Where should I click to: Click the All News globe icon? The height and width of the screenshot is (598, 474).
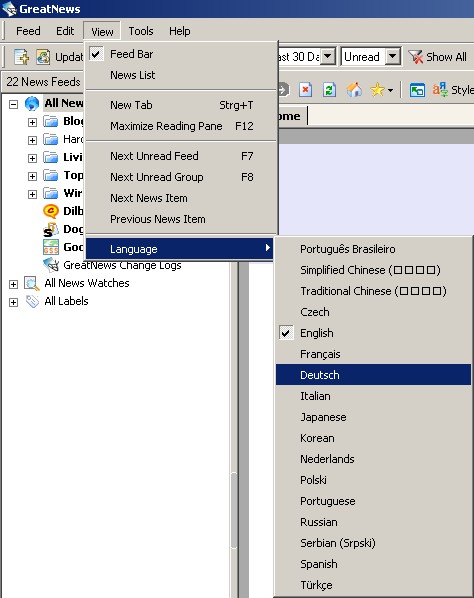(x=32, y=103)
